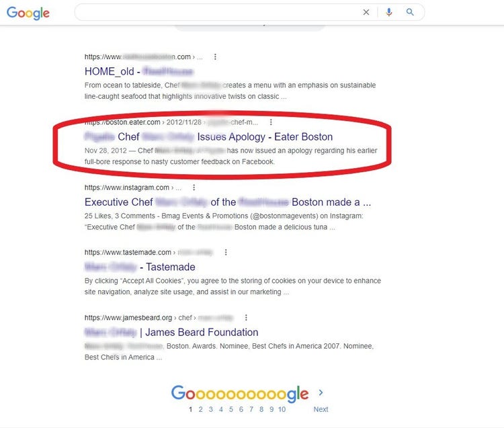The height and width of the screenshot is (428, 504).
Task: Clear the search box with the X icon
Action: click(366, 12)
